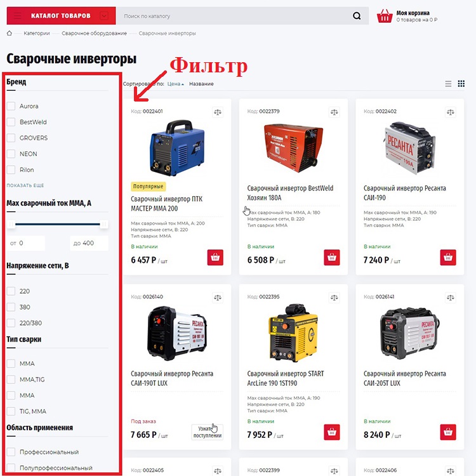Add BestWeld Хозяин 180A to cart
The width and height of the screenshot is (476, 476).
(x=332, y=258)
